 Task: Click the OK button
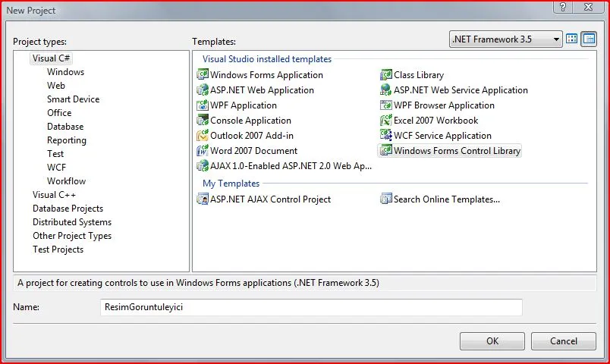492,341
